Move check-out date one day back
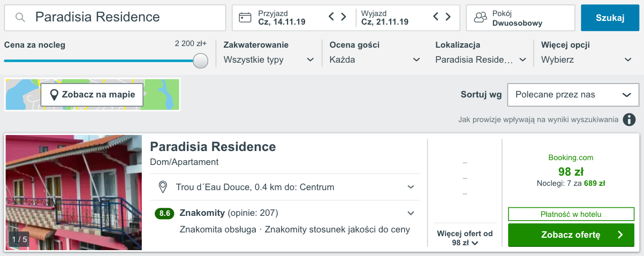The height and width of the screenshot is (256, 644). (436, 17)
